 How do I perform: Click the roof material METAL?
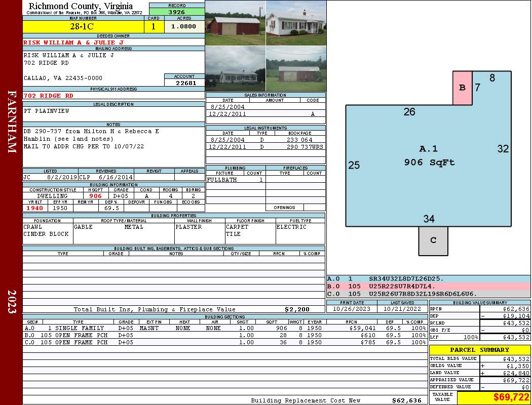click(x=134, y=227)
